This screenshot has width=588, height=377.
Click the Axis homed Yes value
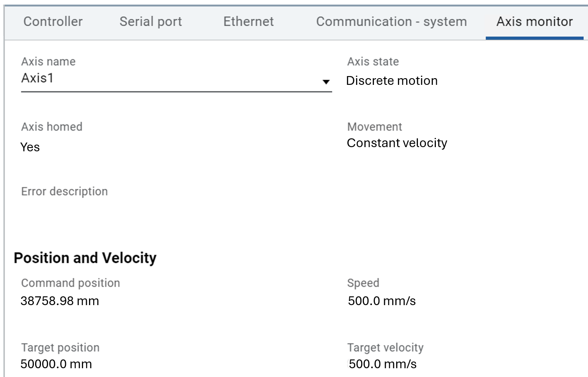tap(30, 147)
